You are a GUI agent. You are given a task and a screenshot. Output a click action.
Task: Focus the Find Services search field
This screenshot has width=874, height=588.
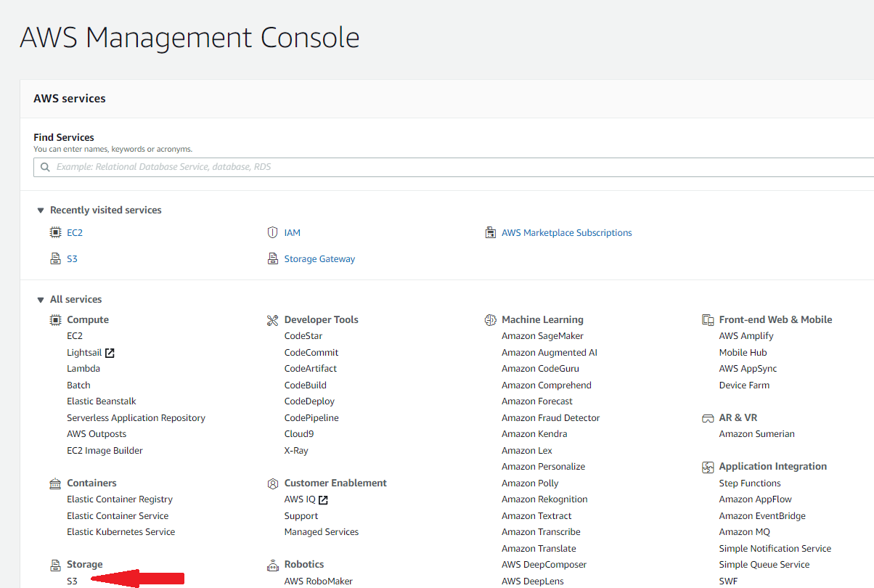coord(454,167)
